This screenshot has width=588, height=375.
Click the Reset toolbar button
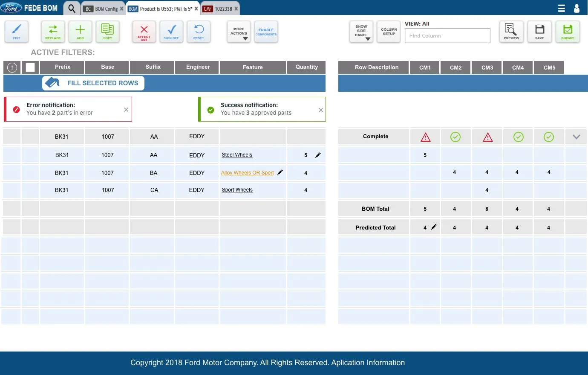point(199,32)
